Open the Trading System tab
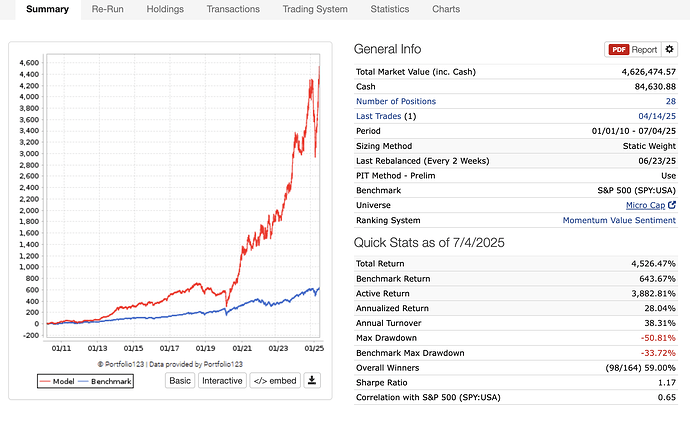 [315, 9]
